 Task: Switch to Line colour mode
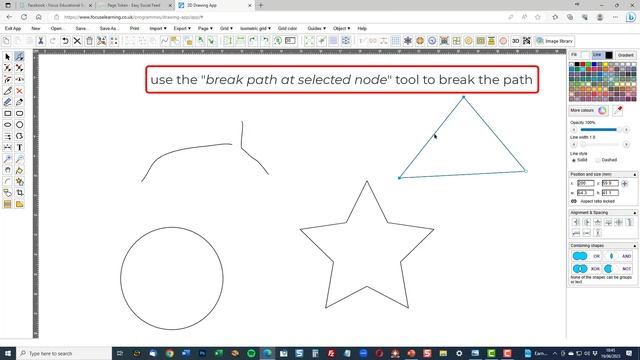pos(597,55)
